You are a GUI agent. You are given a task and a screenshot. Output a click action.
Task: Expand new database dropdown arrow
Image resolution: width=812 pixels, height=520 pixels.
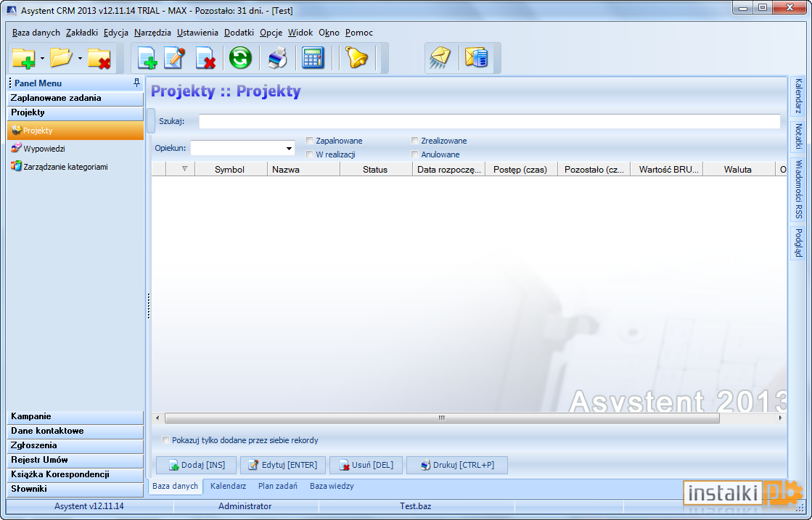[42, 59]
